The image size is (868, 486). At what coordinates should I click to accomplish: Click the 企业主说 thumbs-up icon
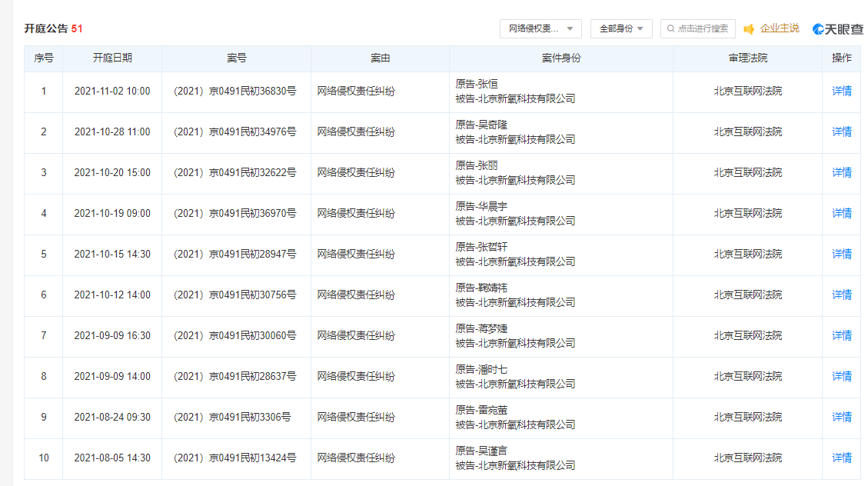[x=749, y=29]
